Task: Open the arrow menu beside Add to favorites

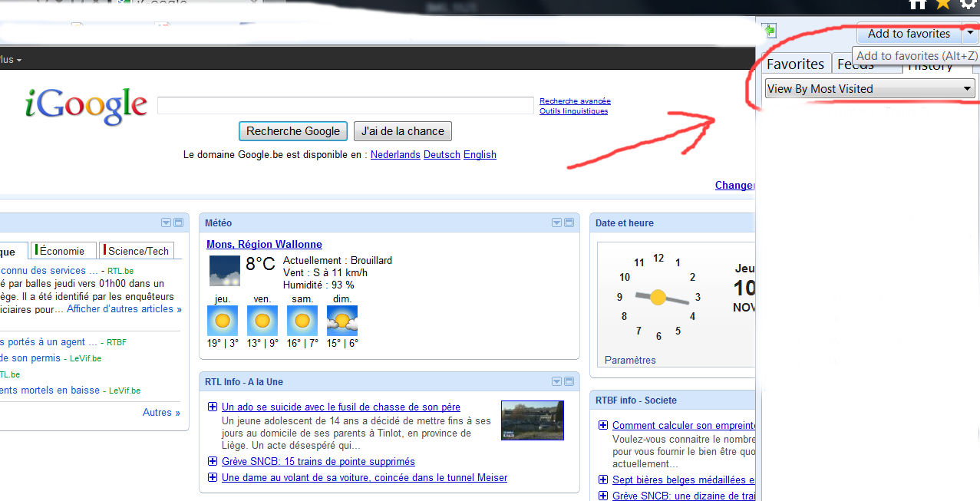Action: click(x=971, y=34)
